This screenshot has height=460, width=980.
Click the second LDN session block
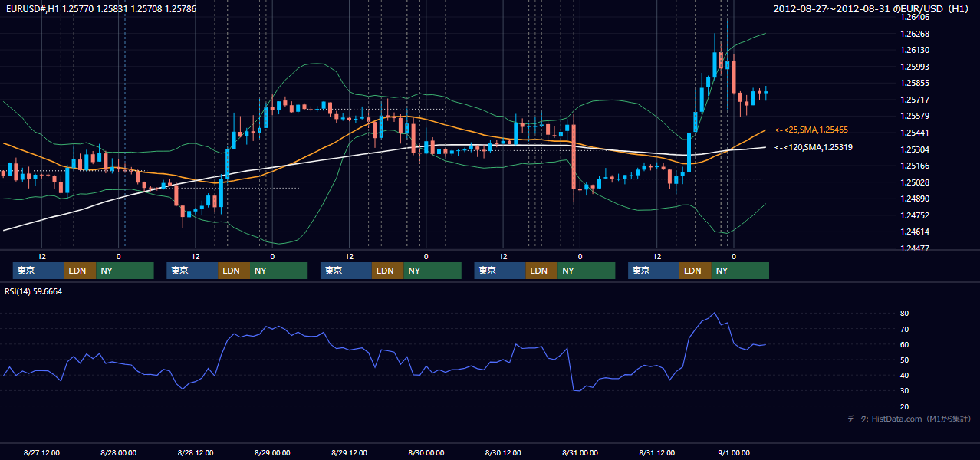coord(234,271)
